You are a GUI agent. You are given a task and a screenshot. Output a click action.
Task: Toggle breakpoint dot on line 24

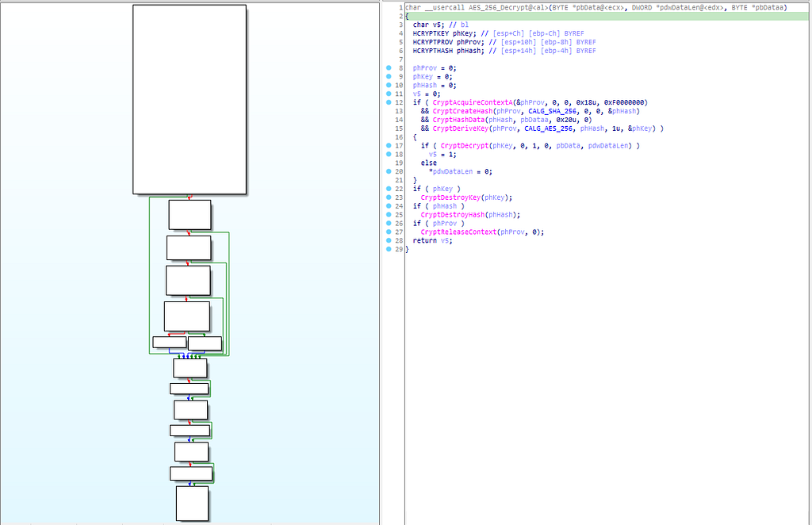point(389,206)
